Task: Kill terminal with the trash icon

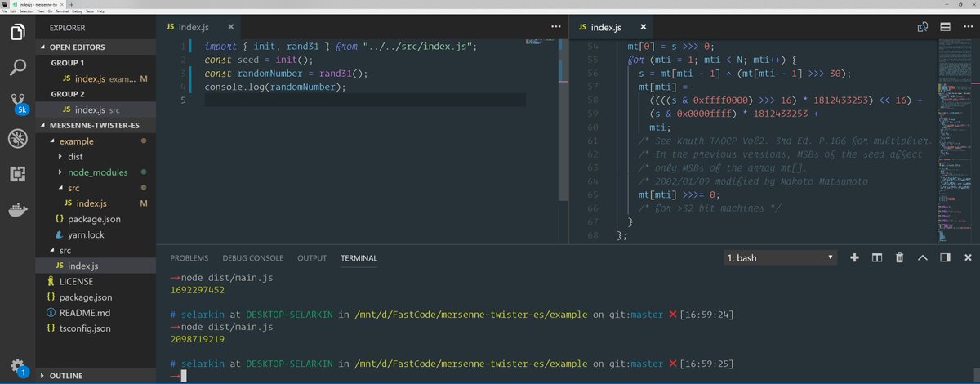Action: [x=899, y=257]
